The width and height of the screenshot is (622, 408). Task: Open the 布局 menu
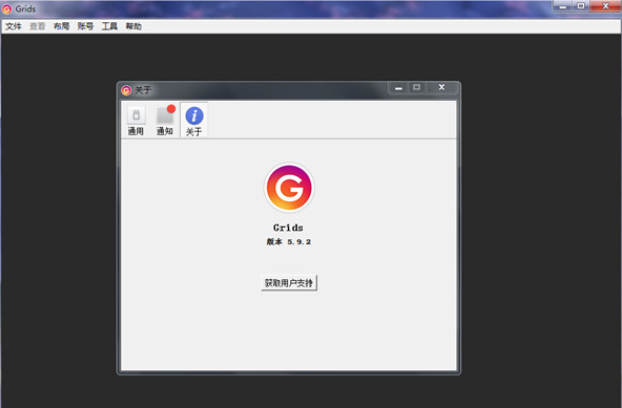(61, 26)
